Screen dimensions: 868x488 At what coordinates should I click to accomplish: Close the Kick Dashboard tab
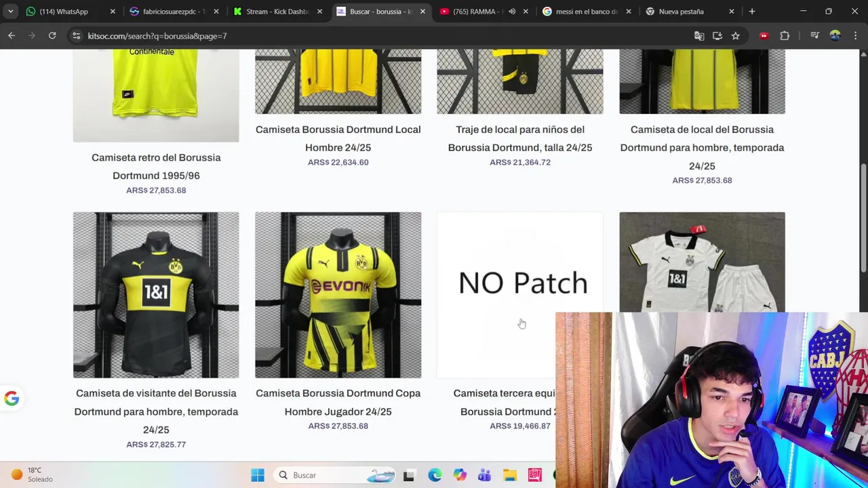pyautogui.click(x=319, y=12)
